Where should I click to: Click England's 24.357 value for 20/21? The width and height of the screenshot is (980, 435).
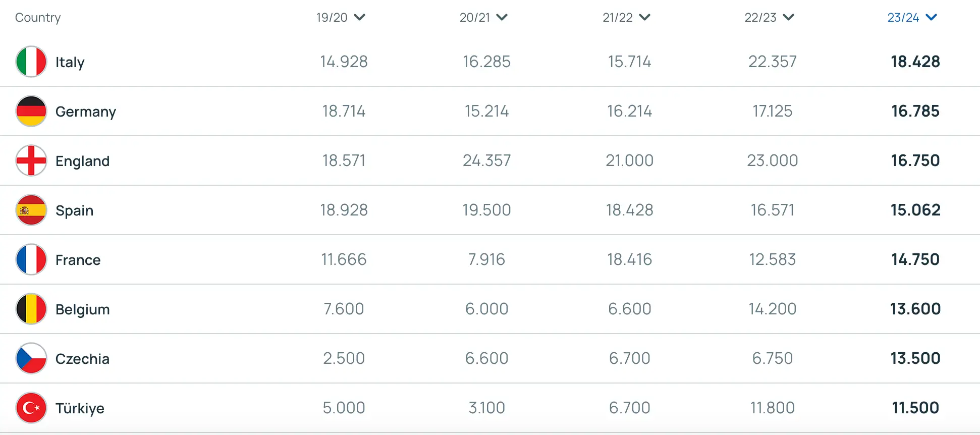point(486,160)
